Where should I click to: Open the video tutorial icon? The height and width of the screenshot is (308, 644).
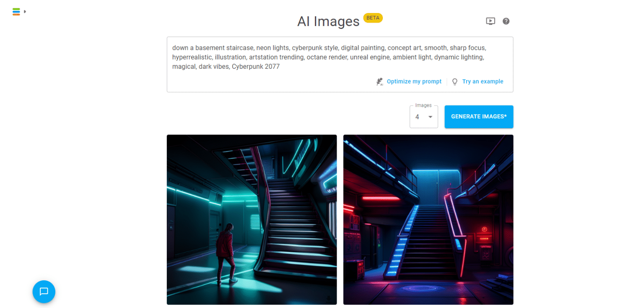pyautogui.click(x=490, y=21)
